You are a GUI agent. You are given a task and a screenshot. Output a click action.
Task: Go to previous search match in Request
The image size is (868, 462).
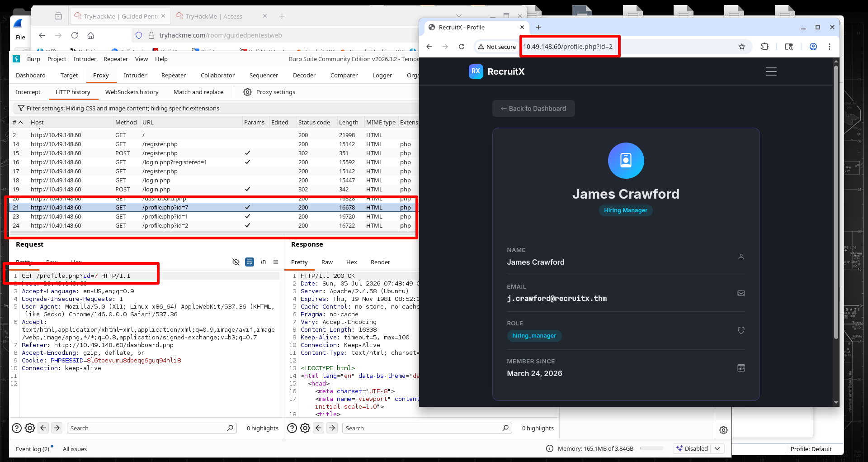(x=43, y=428)
